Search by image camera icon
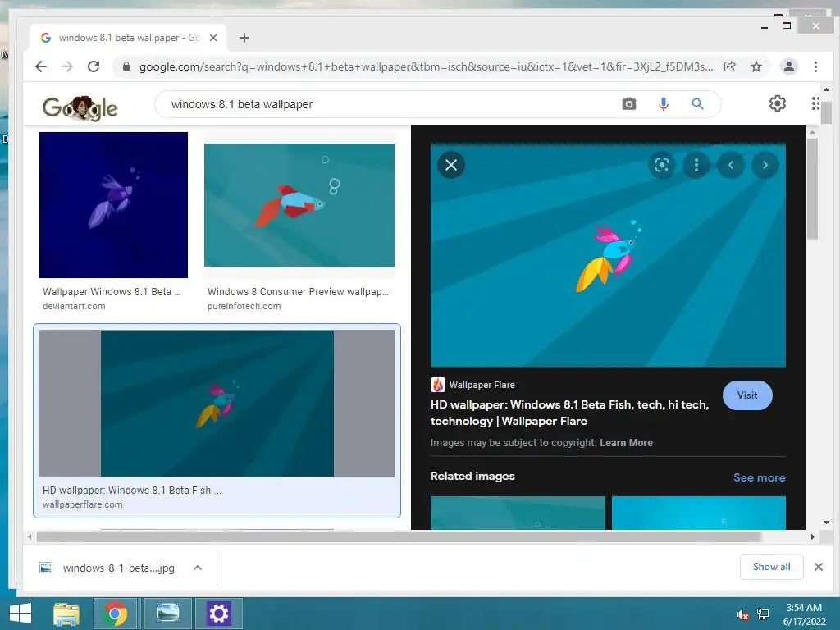 coord(629,104)
